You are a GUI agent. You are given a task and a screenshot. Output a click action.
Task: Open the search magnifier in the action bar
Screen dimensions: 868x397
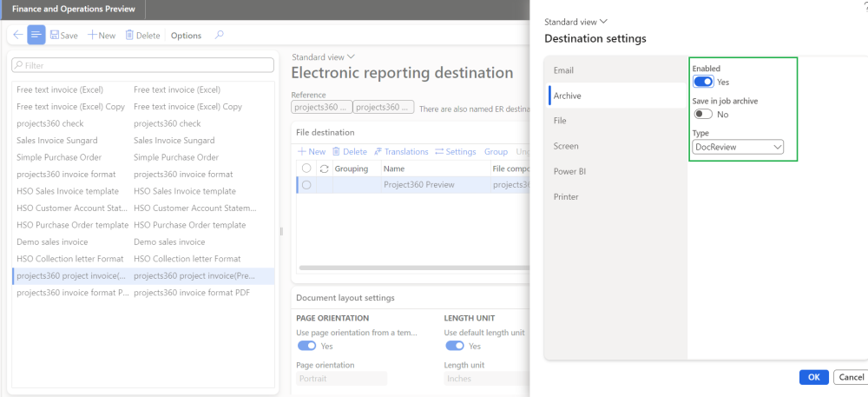tap(219, 36)
